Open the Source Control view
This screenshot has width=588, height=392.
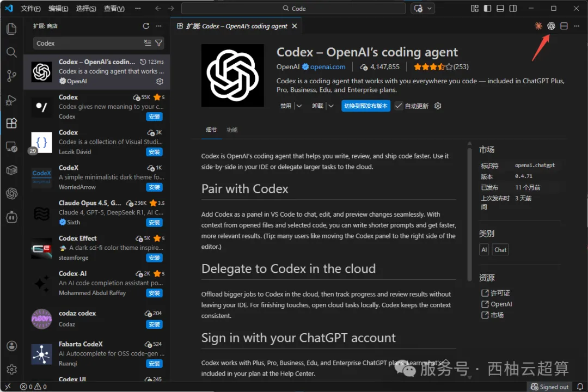click(x=11, y=76)
